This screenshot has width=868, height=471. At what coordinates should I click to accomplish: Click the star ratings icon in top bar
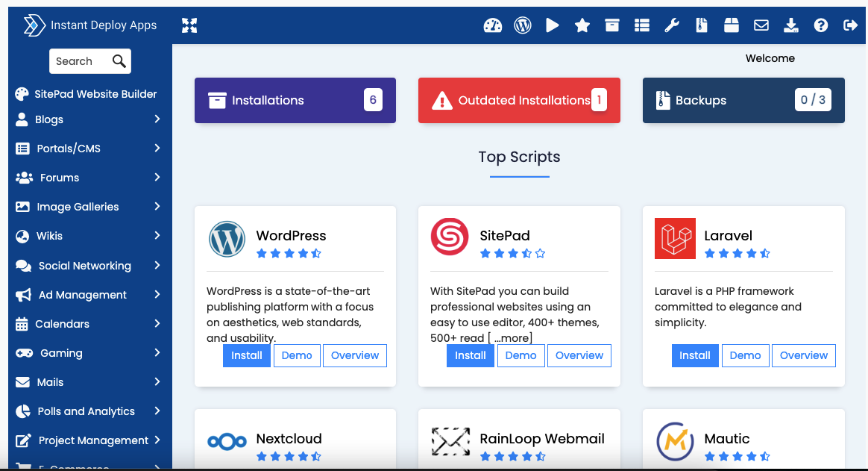pos(582,25)
